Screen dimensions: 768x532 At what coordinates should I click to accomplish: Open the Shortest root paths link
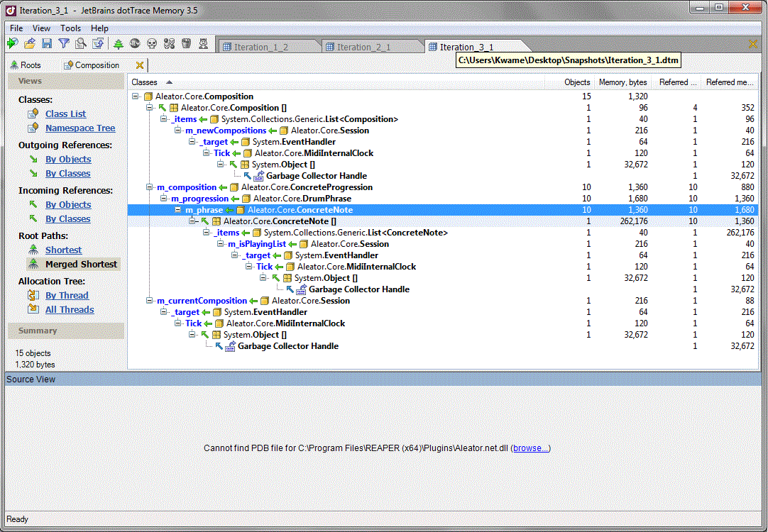(64, 250)
